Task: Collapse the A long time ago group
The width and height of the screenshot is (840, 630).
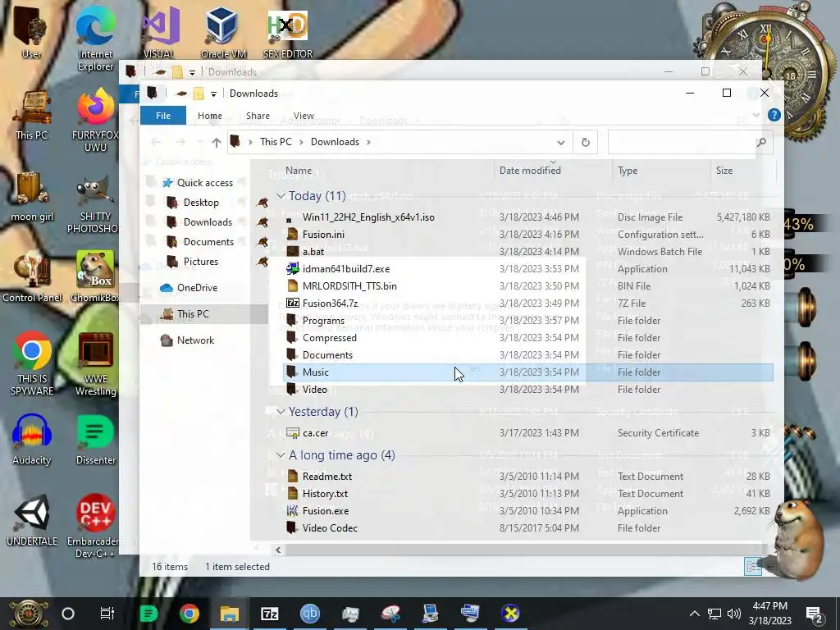Action: click(281, 454)
